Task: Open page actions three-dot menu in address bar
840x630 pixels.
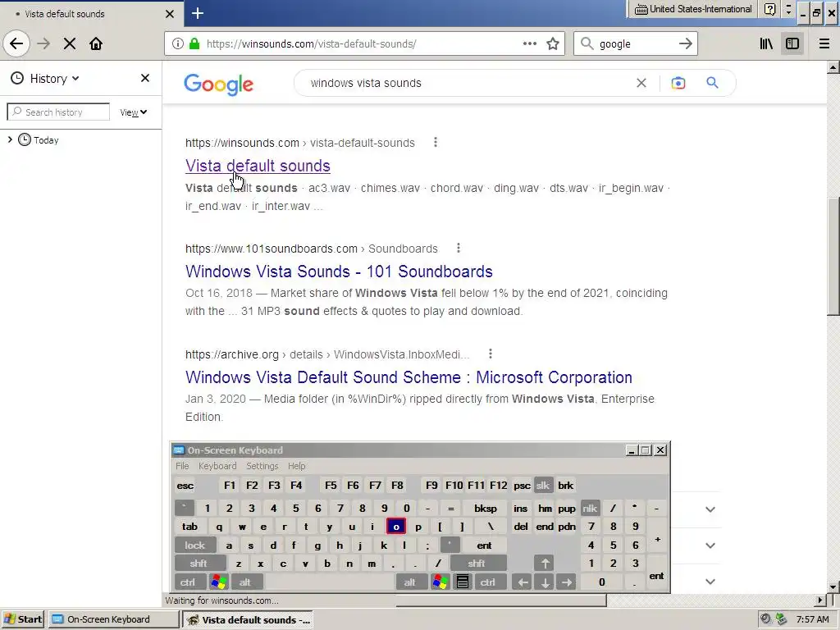Action: pos(530,44)
